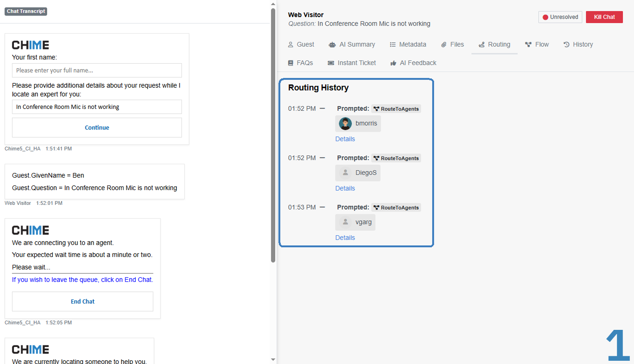Click the first RouteToAgents badge
This screenshot has height=364, width=634.
click(396, 109)
